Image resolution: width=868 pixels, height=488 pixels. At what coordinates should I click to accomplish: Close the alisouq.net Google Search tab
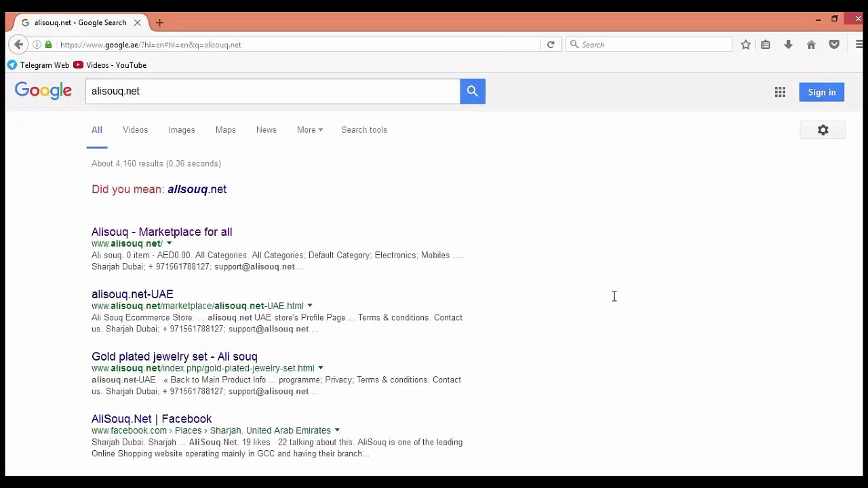pos(137,22)
